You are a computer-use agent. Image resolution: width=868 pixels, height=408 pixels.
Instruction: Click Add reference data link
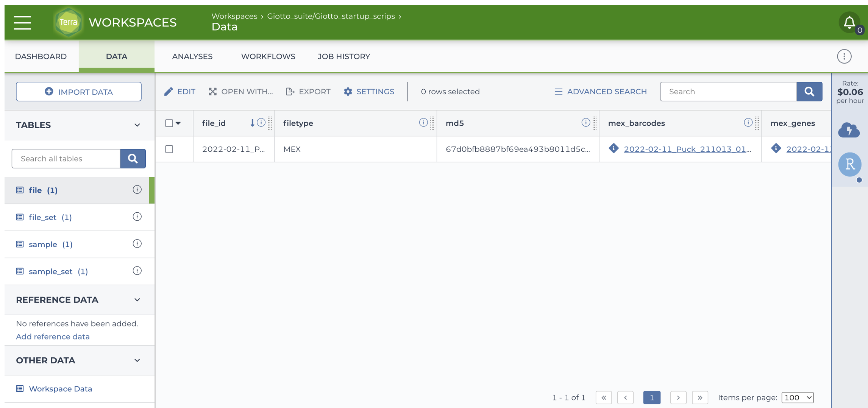coord(53,336)
